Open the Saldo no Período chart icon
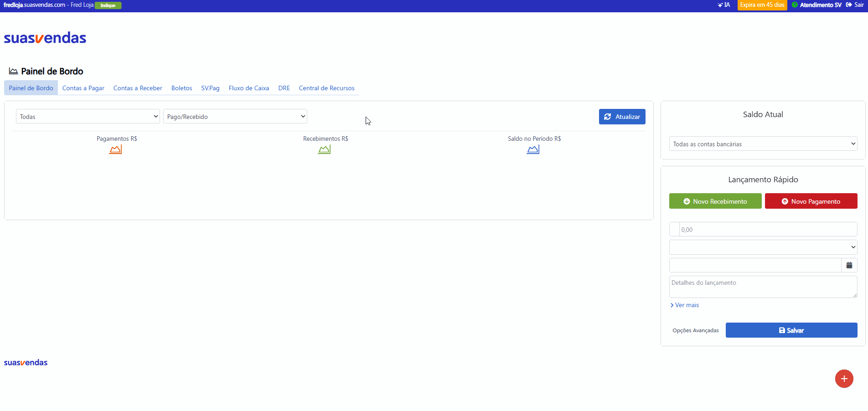This screenshot has width=868, height=411. point(533,149)
